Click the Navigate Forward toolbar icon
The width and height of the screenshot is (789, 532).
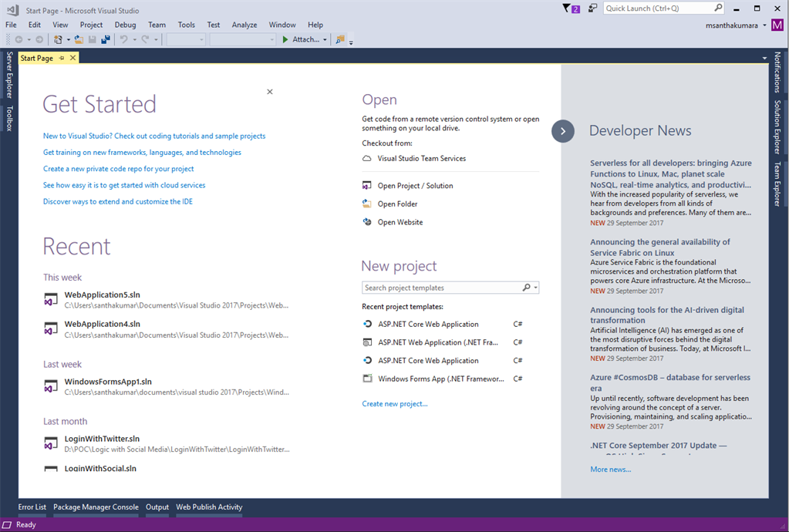point(39,39)
